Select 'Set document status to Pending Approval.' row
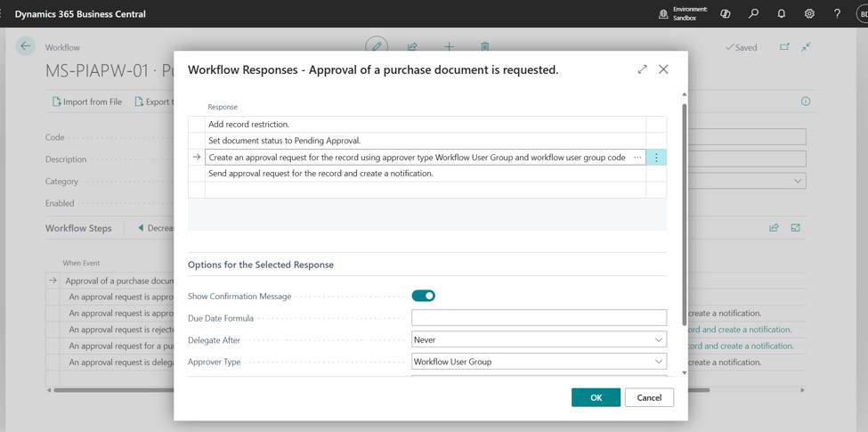The height and width of the screenshot is (432, 868). pos(426,141)
